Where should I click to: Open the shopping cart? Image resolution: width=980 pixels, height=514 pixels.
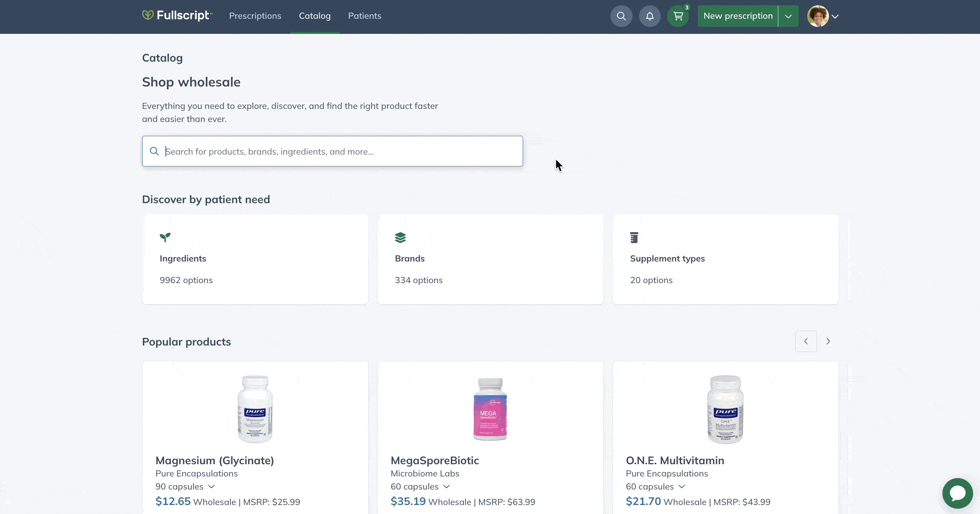coord(678,16)
